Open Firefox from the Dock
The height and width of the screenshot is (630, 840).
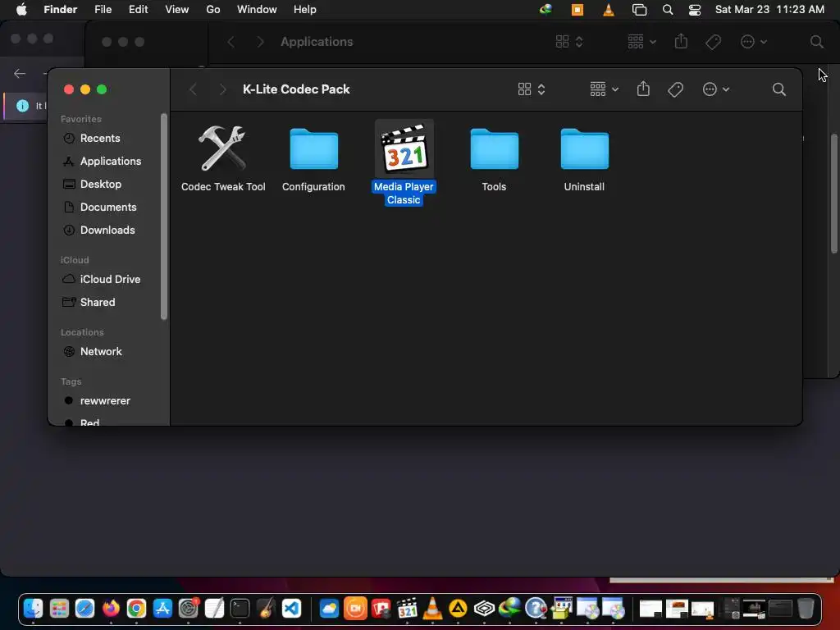pos(111,609)
